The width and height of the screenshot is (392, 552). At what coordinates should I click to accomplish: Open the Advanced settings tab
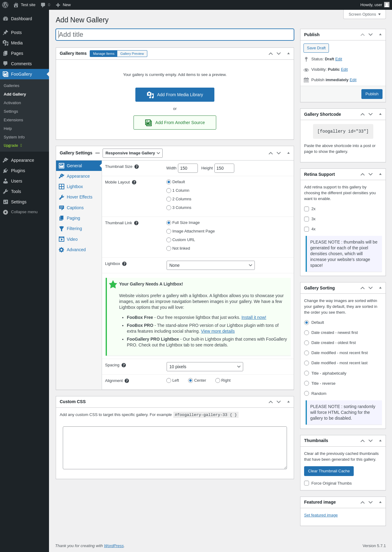tap(79, 250)
